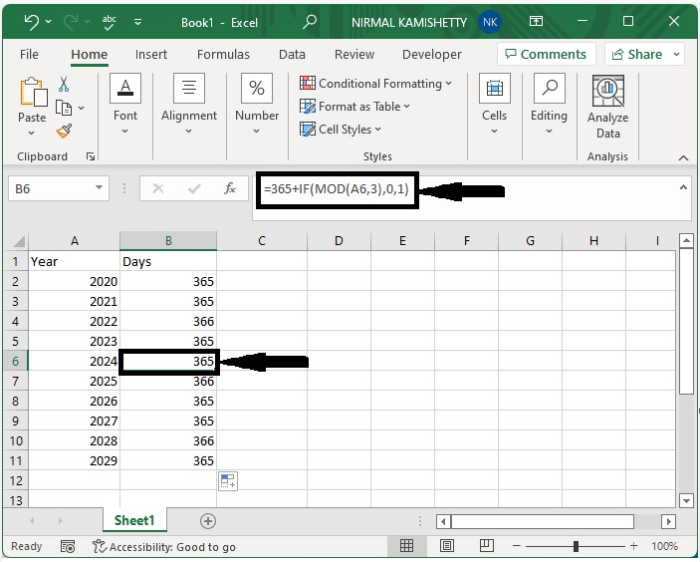Click the formula bar text
700x562 pixels.
(x=336, y=189)
